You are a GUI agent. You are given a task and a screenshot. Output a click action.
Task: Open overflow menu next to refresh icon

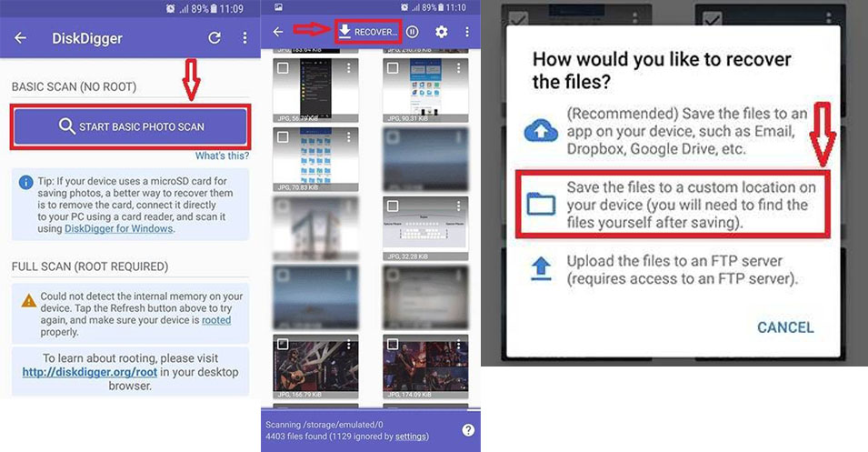tap(244, 37)
